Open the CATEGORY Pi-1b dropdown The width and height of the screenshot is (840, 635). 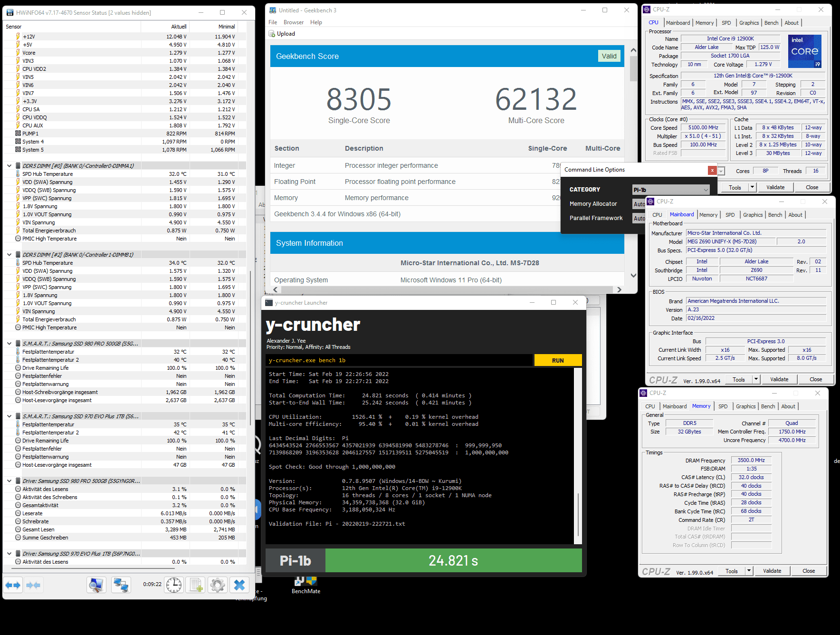click(671, 190)
